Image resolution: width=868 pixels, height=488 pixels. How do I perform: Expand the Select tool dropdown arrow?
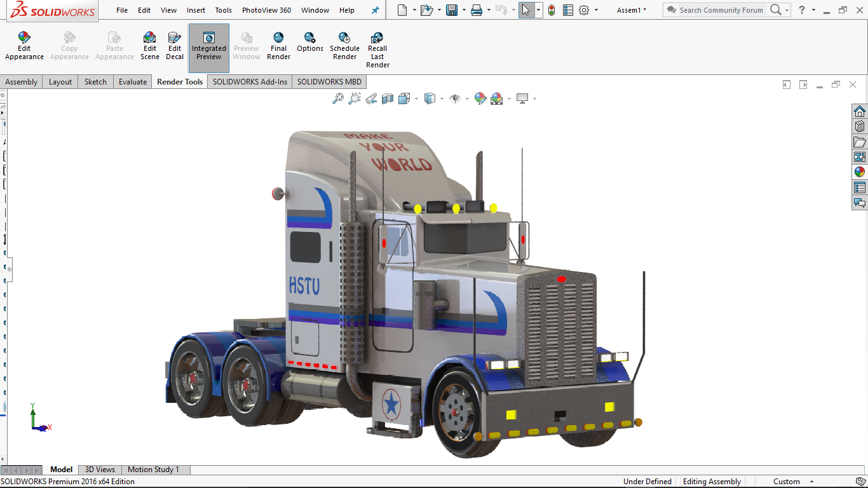[539, 10]
